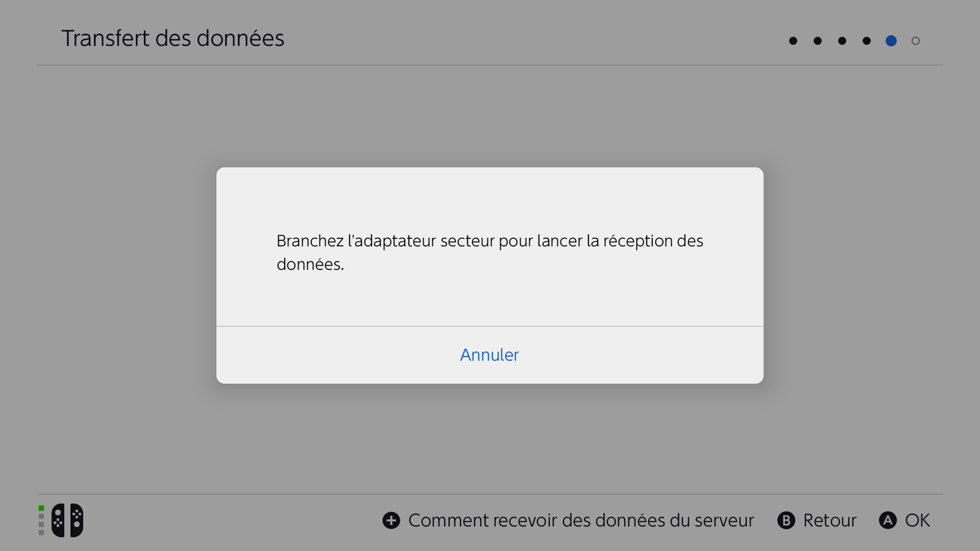This screenshot has width=980, height=551.
Task: Click the highlighted blue progress dot
Action: click(891, 41)
